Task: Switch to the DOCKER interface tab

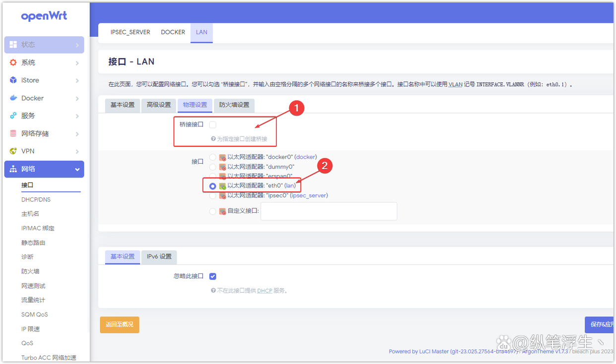Action: click(x=173, y=32)
